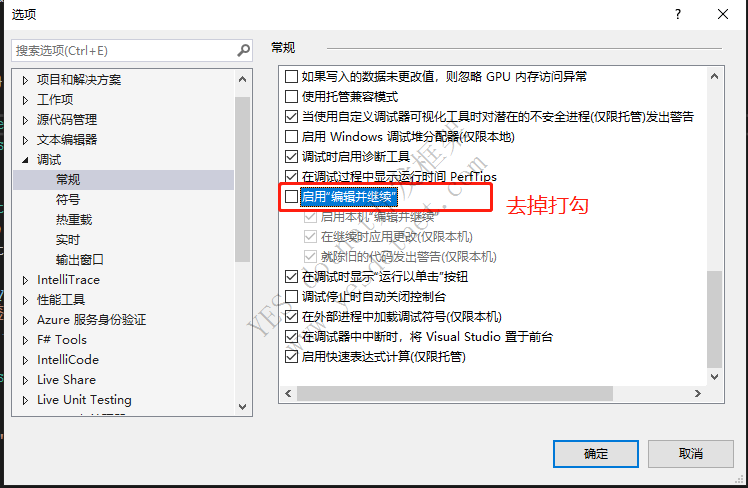Click the 取消 button
This screenshot has height=488, width=748.
[690, 454]
